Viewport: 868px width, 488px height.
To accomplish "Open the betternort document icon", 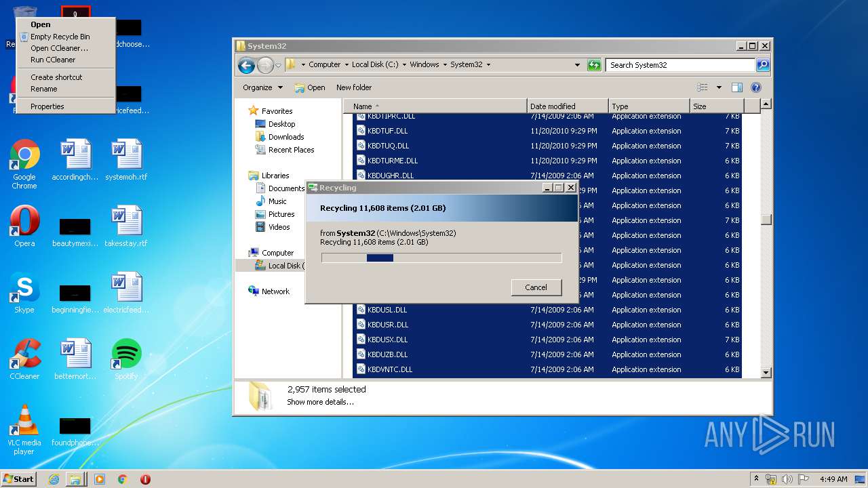I will click(75, 359).
